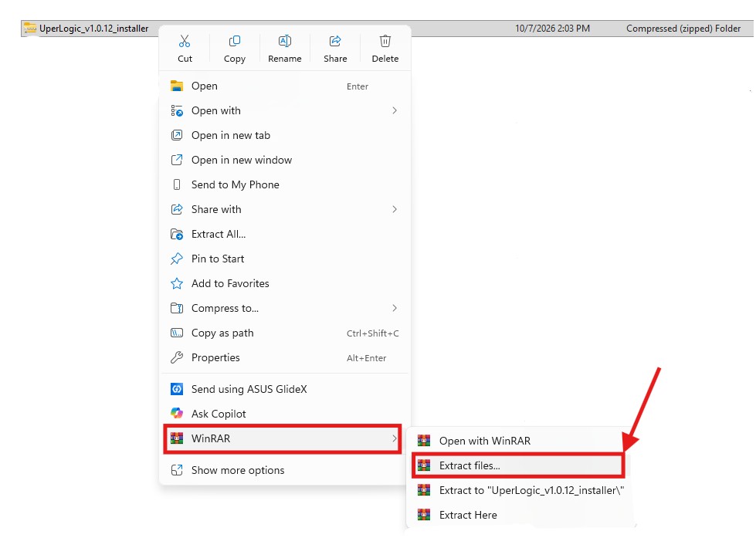Click the phone icon for Send to My Phone
Image resolution: width=756 pixels, height=548 pixels.
177,184
